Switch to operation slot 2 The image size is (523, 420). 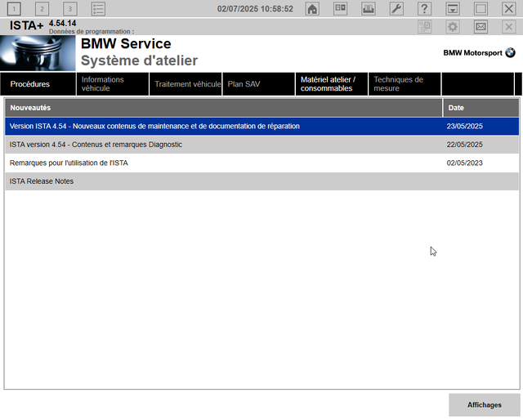point(42,9)
